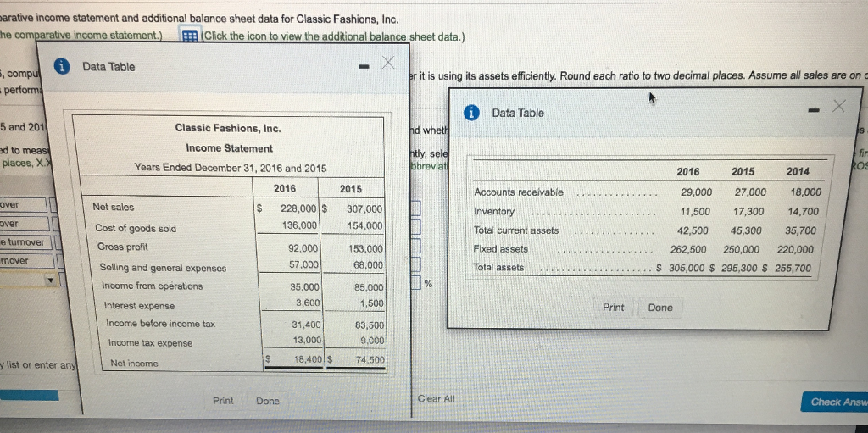Select Income tax expense 2016 value 13,000
Image resolution: width=868 pixels, height=433 pixels.
[x=305, y=341]
